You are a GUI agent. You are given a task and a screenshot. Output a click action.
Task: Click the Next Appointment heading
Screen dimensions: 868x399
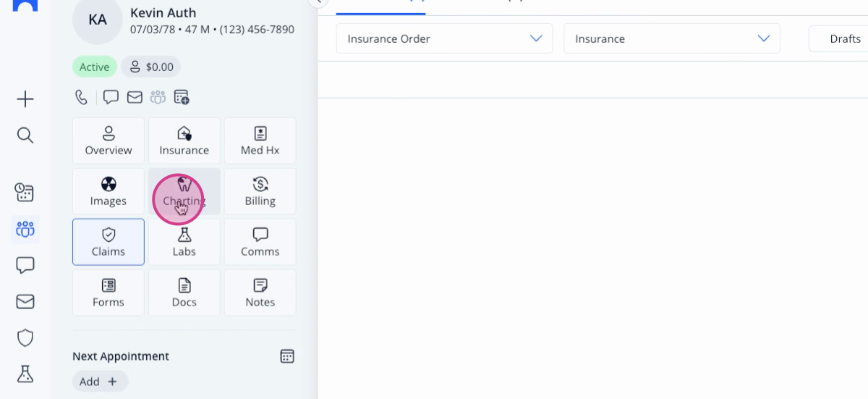[121, 356]
